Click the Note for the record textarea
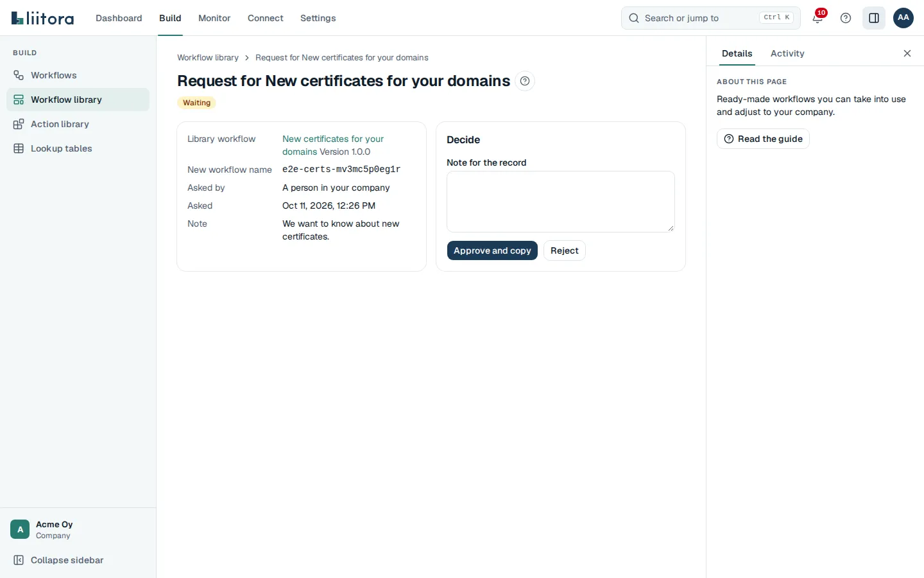This screenshot has width=924, height=578. [x=561, y=202]
